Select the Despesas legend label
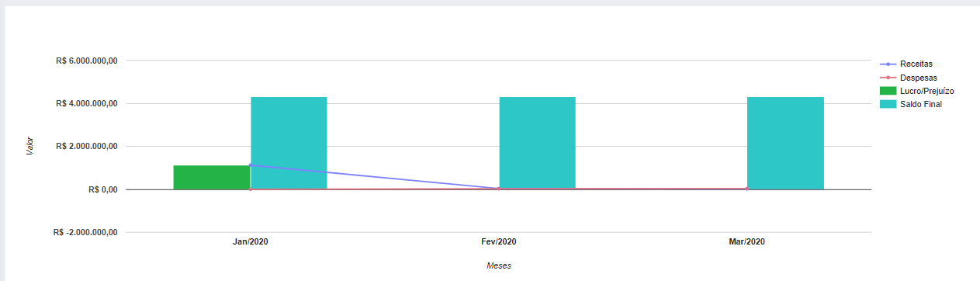This screenshot has width=980, height=281. tap(919, 78)
